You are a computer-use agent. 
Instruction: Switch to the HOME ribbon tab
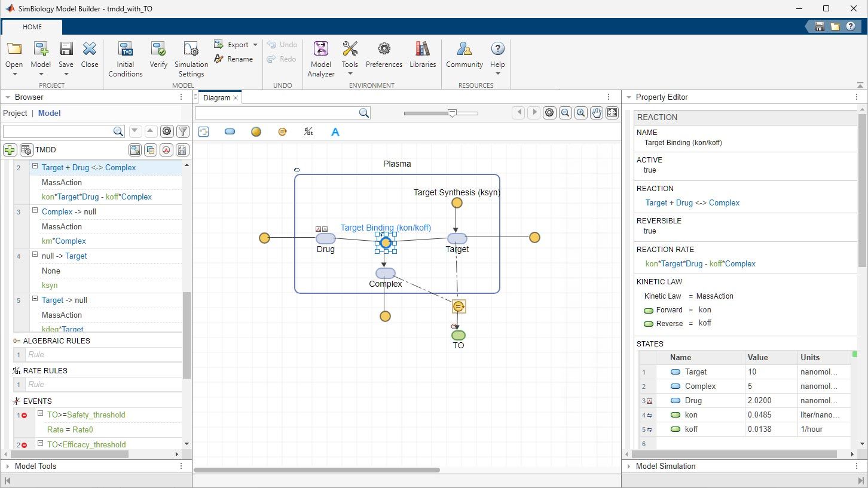(32, 27)
